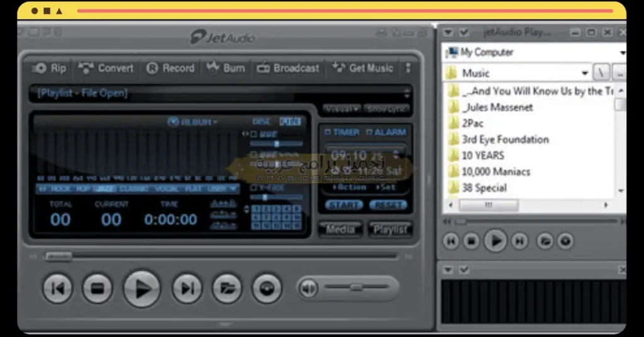Skip to next track in main player
Viewport: 644px width, 337px height.
(187, 288)
